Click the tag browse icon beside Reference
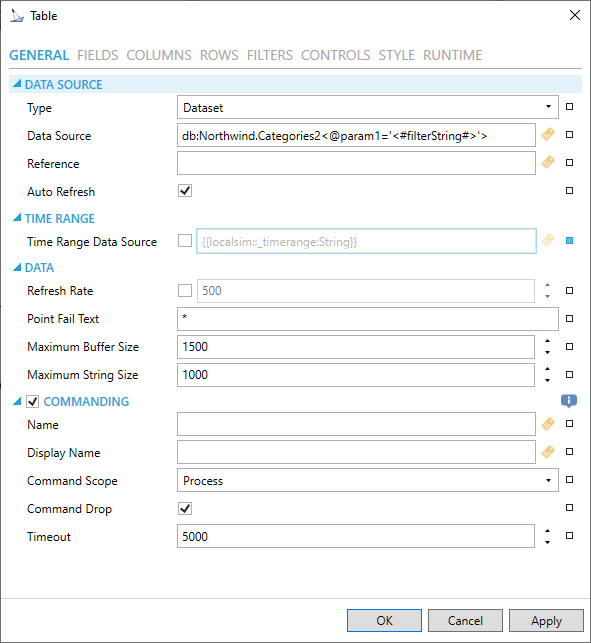This screenshot has height=643, width=591. coord(548,162)
